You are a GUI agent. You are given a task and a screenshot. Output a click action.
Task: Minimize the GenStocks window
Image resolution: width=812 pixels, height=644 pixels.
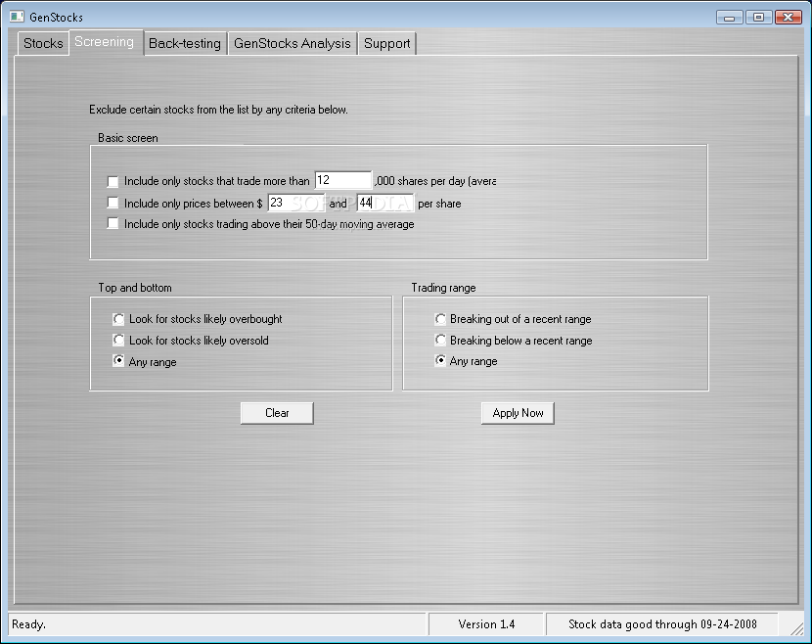pyautogui.click(x=730, y=17)
